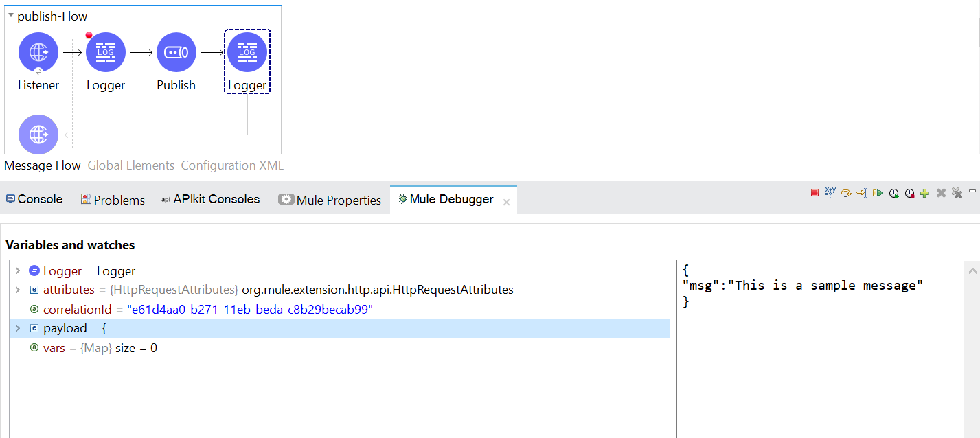Open the APIkit Consoles tab
Image resolution: width=980 pixels, height=438 pixels.
pos(211,198)
